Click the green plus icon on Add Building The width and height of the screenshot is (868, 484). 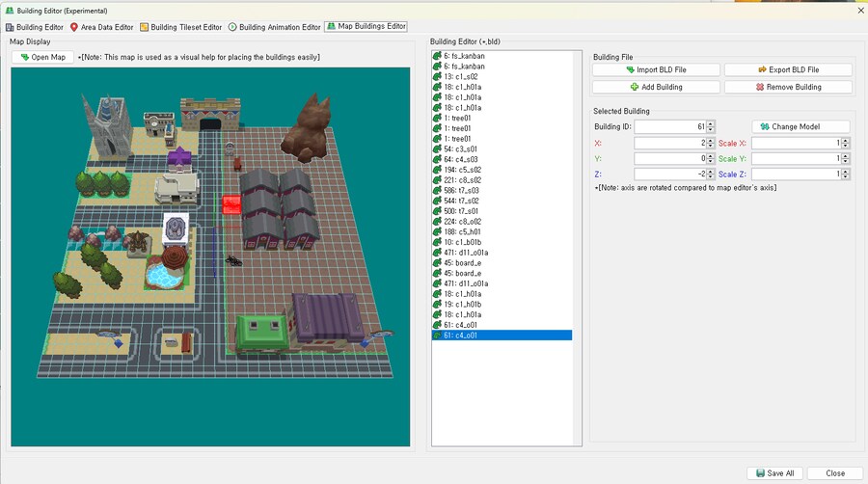(x=635, y=87)
